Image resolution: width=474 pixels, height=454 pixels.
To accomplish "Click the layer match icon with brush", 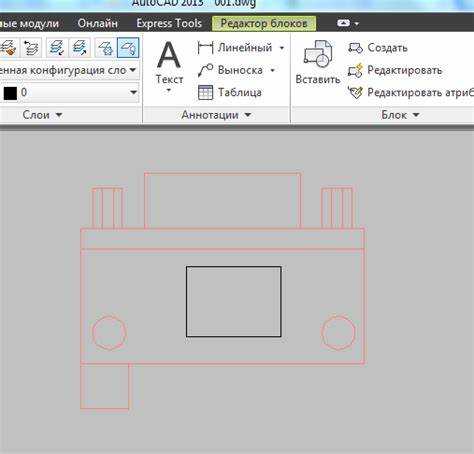I will [x=8, y=48].
